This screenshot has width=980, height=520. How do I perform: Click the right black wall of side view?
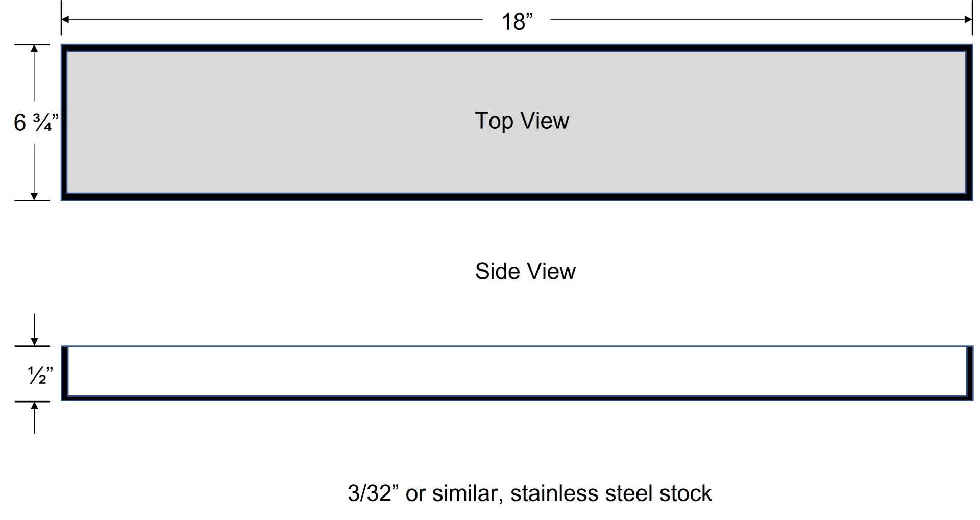click(x=970, y=373)
